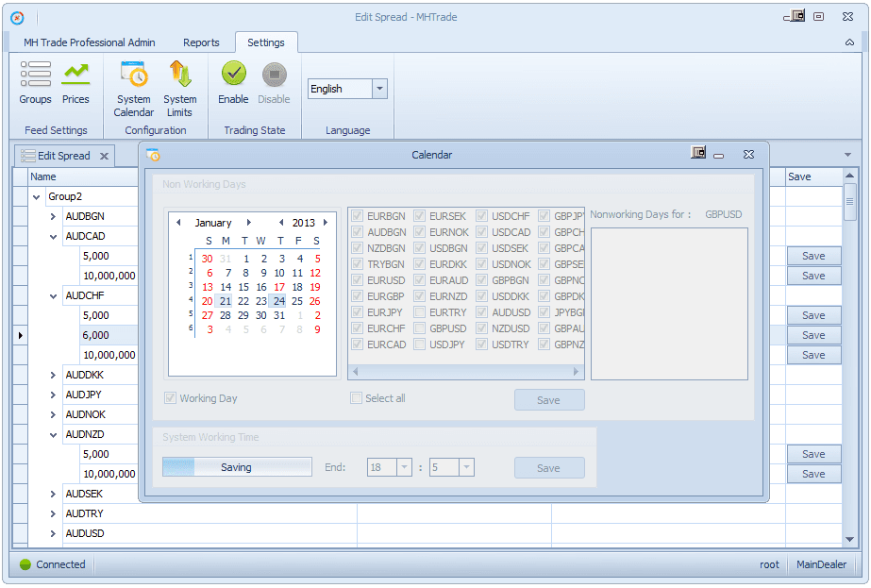This screenshot has width=871, height=588.
Task: Open the System Calendar configuration
Action: pos(134,89)
